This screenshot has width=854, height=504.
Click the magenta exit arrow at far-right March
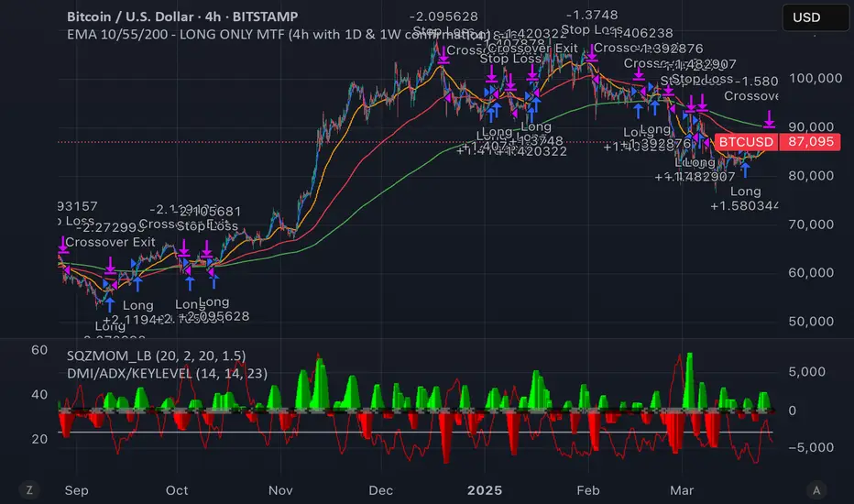[x=769, y=119]
